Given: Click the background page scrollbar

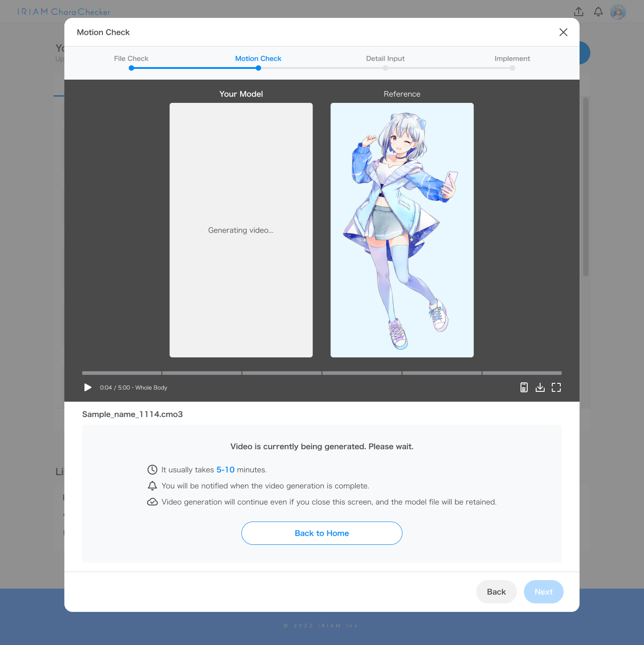Looking at the screenshot, I should (x=586, y=187).
